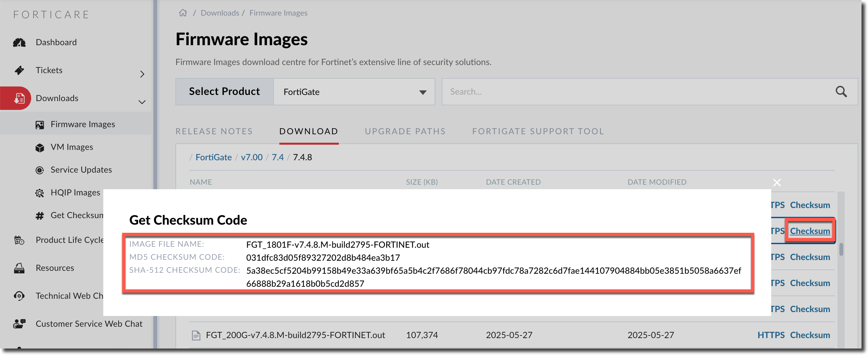Click the Tickets ticket icon
Viewport: 868px width, 355px height.
[19, 70]
